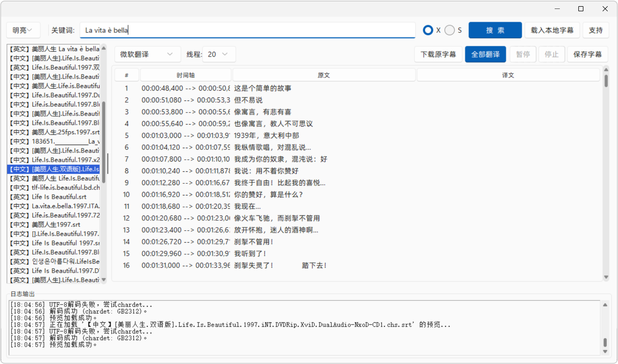Click the subtitle file list scroll-down arrow
Screen dimensions: 618x364
click(x=104, y=279)
